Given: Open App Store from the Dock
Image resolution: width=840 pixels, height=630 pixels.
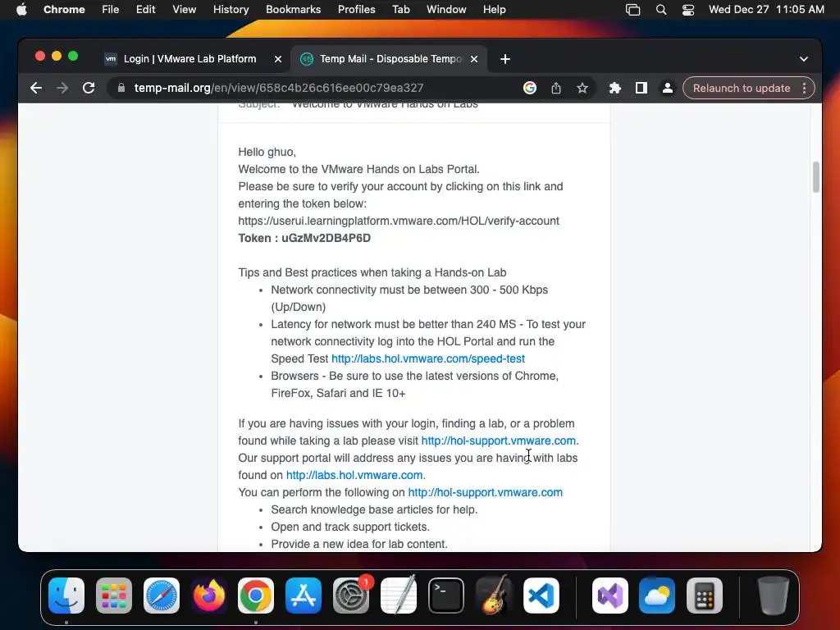Looking at the screenshot, I should (x=304, y=596).
